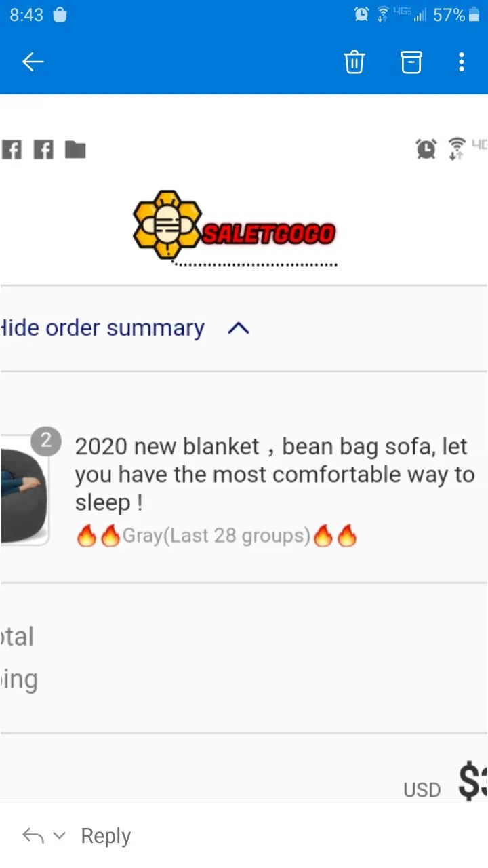Screen dimensions: 488x868
Task: Tap the quantity badge showing 2
Action: 46,441
